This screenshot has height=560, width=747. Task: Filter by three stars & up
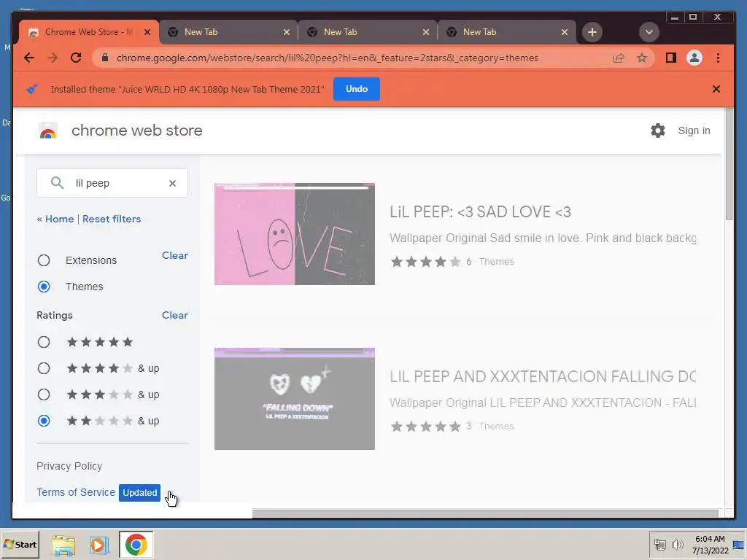click(44, 394)
